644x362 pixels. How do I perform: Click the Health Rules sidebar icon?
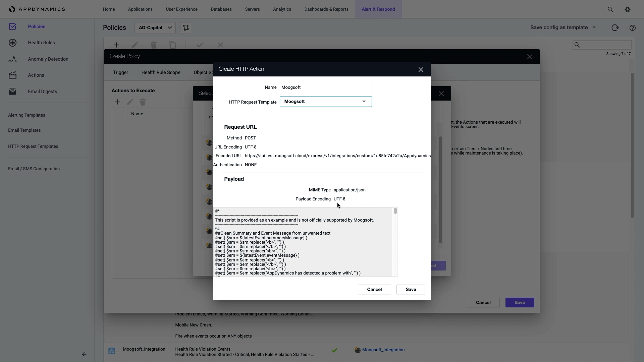click(12, 43)
